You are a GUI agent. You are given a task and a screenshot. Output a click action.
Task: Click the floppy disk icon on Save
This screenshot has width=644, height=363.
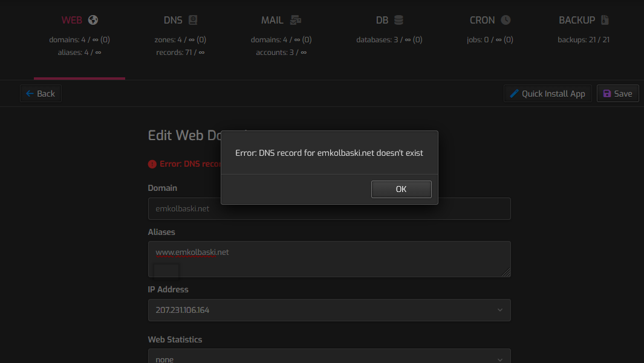607,94
